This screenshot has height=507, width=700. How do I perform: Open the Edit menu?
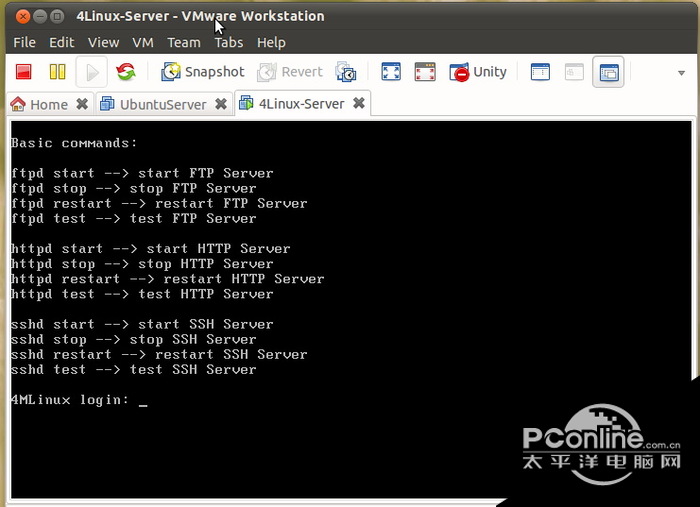pyautogui.click(x=62, y=42)
